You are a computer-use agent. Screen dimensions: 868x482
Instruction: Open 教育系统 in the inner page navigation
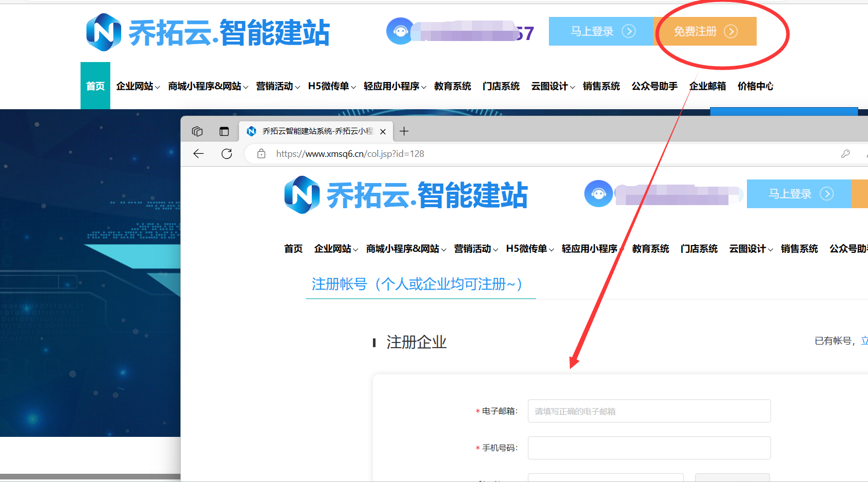click(x=650, y=249)
